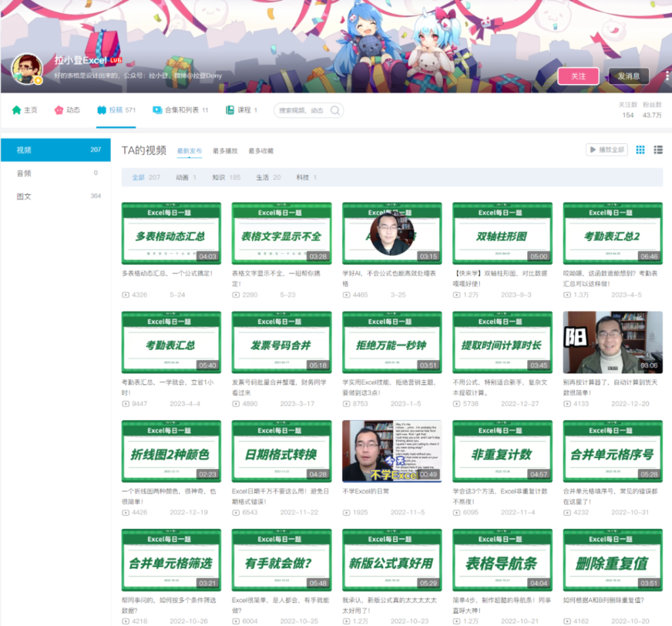This screenshot has height=626, width=672.
Task: Click title 考勤表汇总，一学就会
Action: 168,387
